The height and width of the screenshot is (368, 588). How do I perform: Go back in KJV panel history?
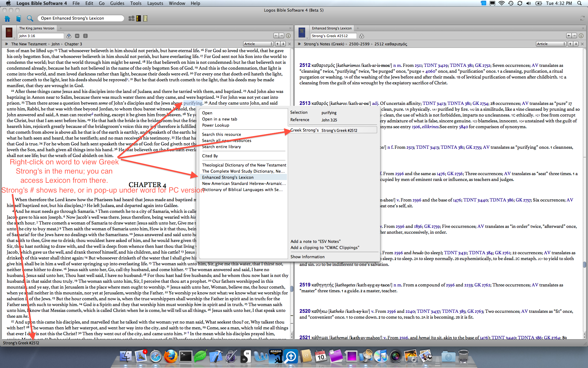pyautogui.click(x=276, y=36)
